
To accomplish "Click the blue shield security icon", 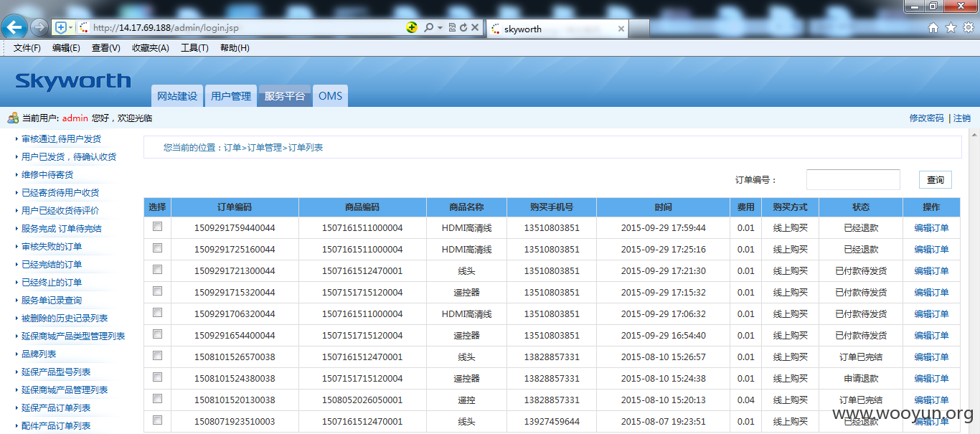I will [x=61, y=28].
